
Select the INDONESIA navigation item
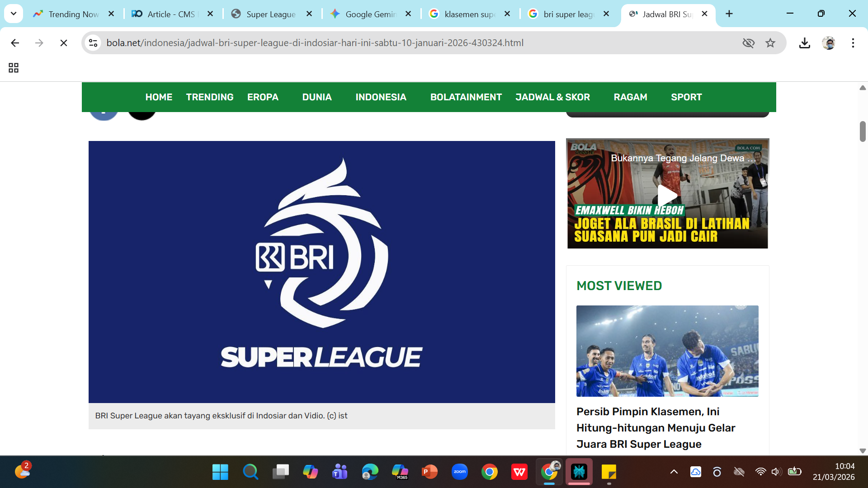(x=381, y=97)
